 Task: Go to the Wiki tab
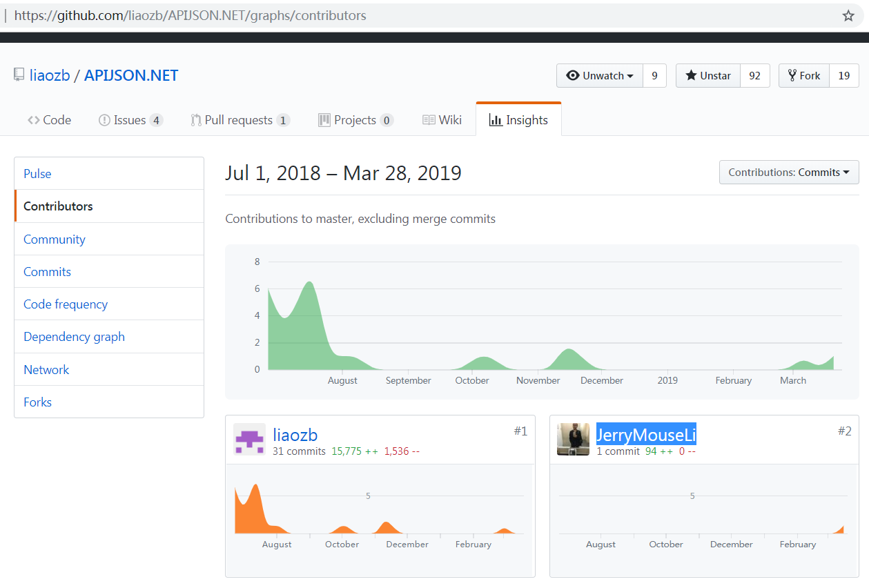click(442, 120)
